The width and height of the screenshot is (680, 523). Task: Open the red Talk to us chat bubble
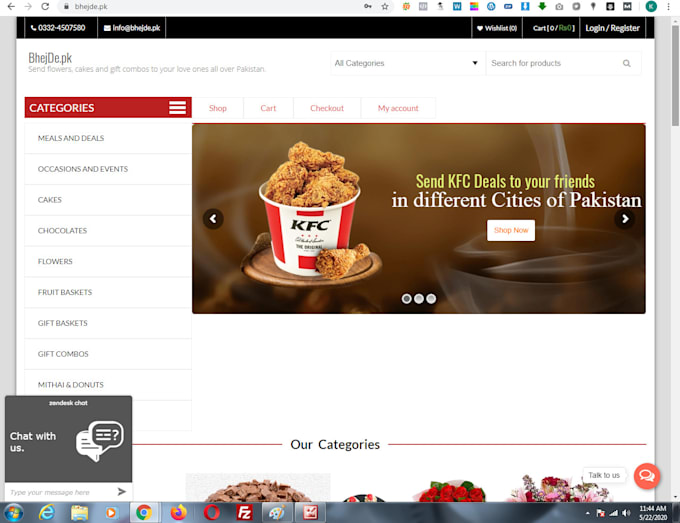(x=647, y=476)
